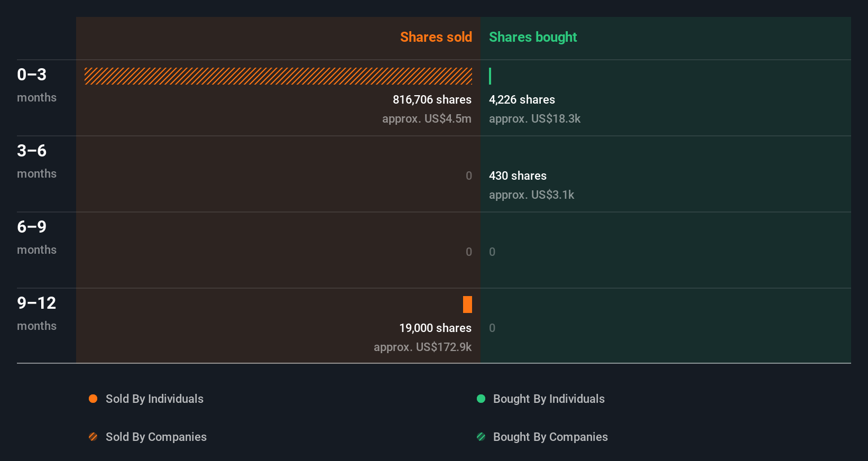This screenshot has height=461, width=868.
Task: Select the thin green 4,226 shares bought bar
Action: (x=490, y=76)
